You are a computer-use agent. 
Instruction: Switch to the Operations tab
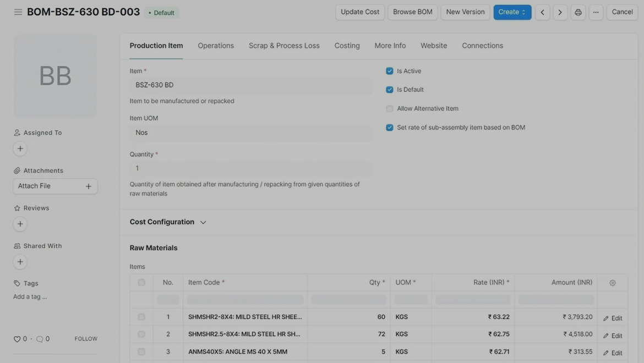click(216, 46)
